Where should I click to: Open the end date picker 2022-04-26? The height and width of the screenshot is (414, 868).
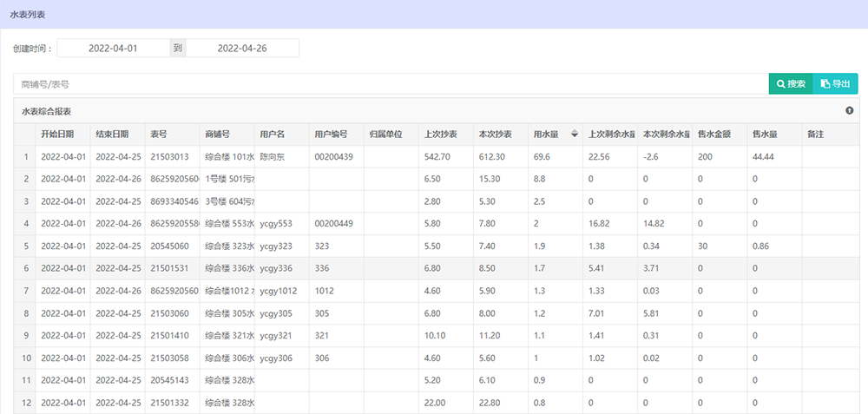click(x=242, y=49)
